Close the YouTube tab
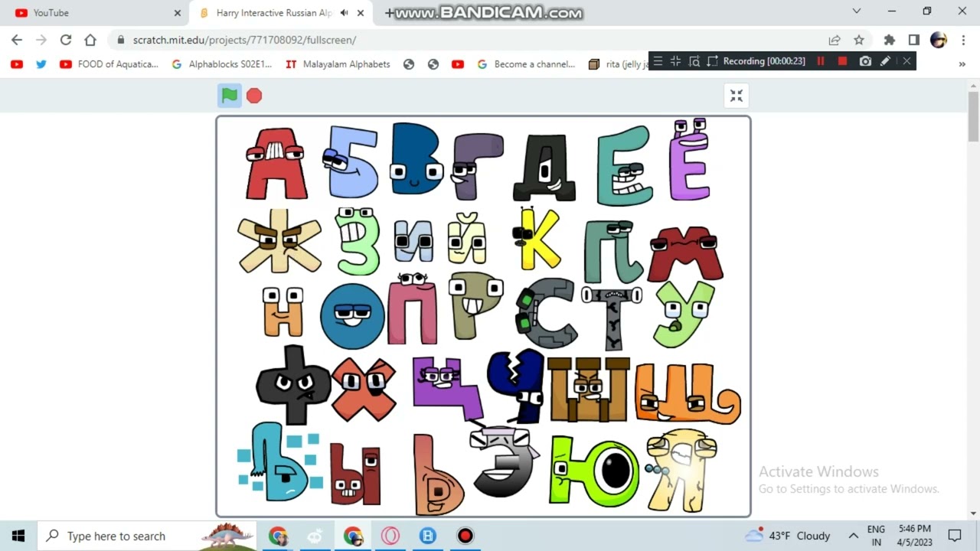 178,13
